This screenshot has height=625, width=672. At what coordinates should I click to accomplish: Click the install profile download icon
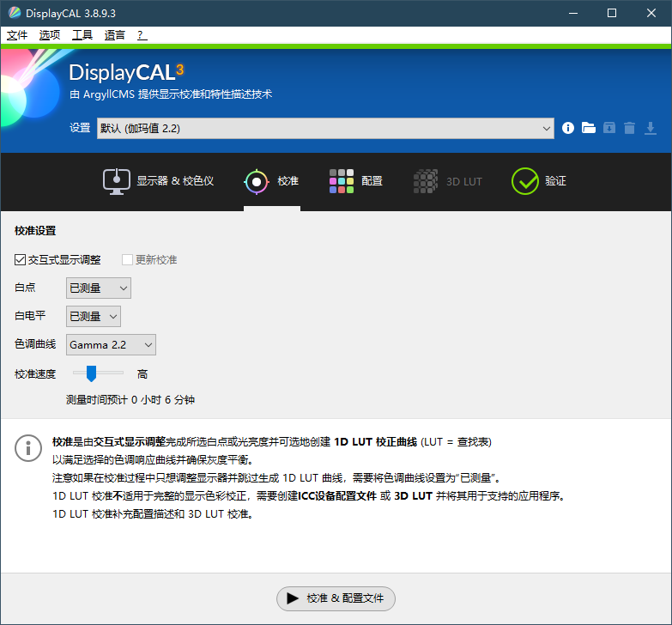click(x=651, y=128)
